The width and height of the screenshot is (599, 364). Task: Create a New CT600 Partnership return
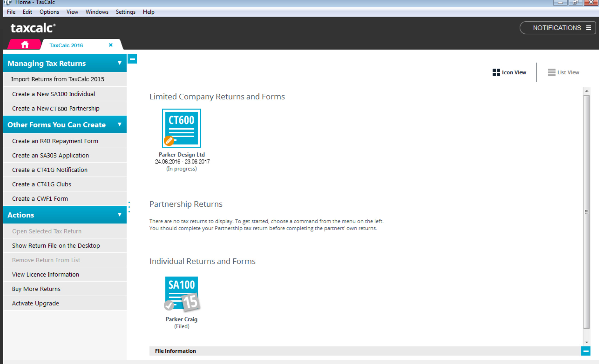pos(65,108)
